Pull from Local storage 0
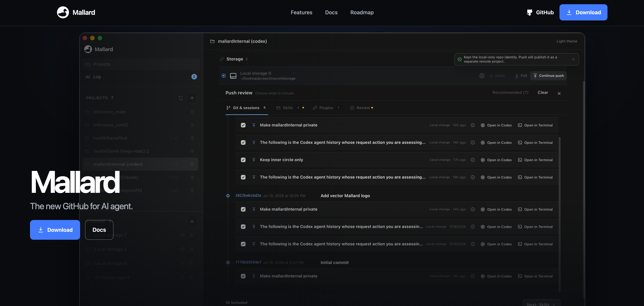644x306 pixels. pos(521,76)
